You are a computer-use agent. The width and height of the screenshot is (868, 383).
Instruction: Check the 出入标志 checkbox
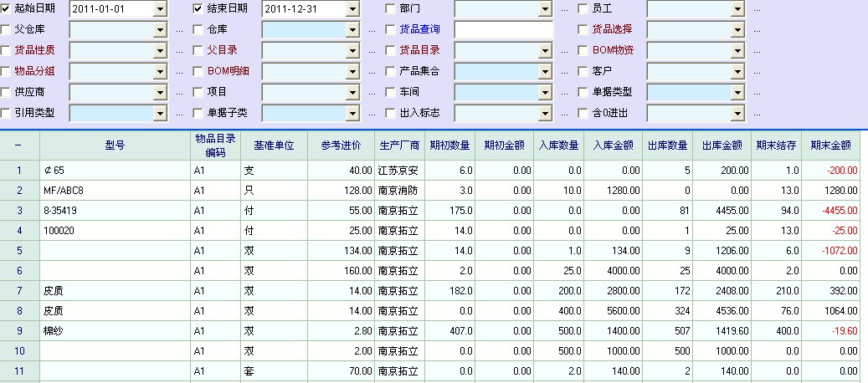[391, 113]
